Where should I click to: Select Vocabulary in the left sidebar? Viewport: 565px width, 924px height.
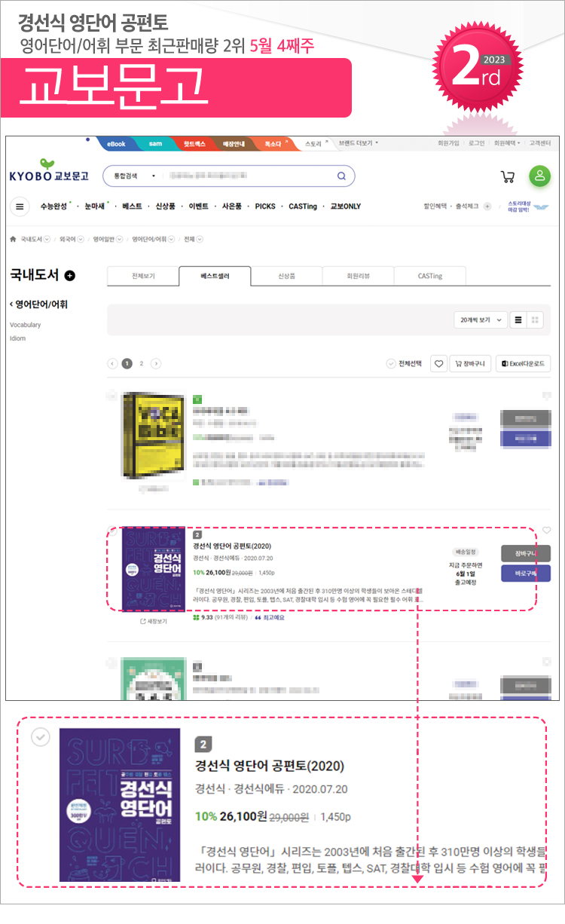[x=26, y=325]
